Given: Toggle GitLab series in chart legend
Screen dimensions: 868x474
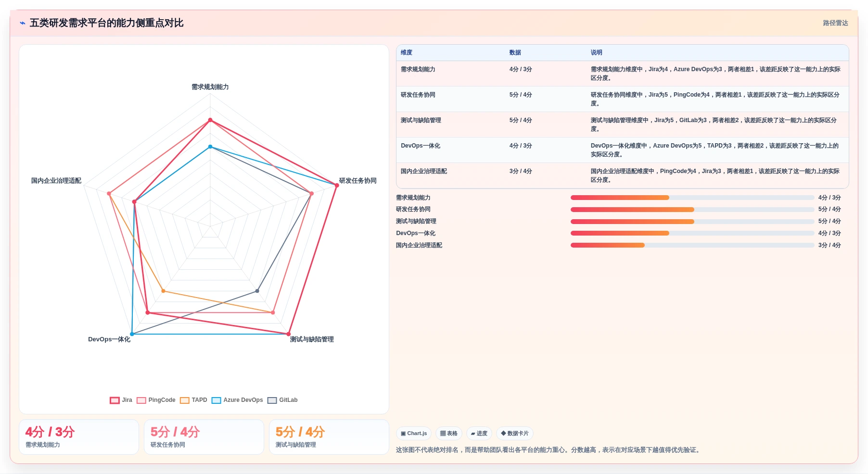Looking at the screenshot, I should [282, 400].
